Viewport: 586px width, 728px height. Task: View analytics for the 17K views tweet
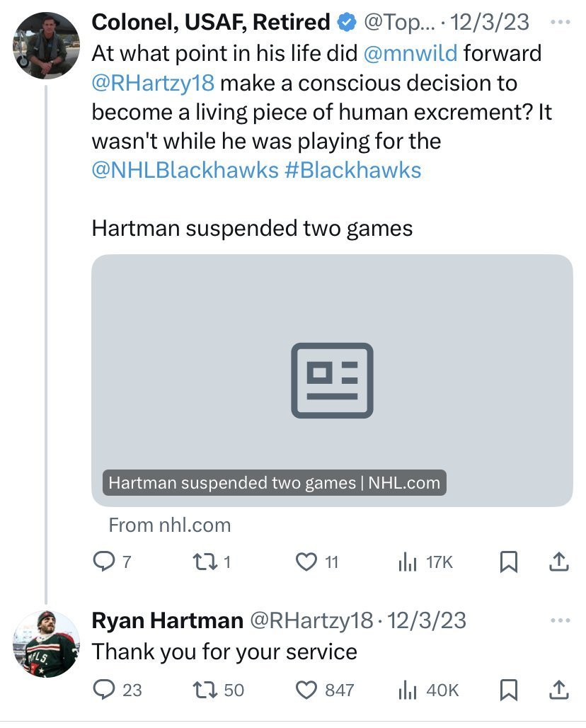click(407, 562)
